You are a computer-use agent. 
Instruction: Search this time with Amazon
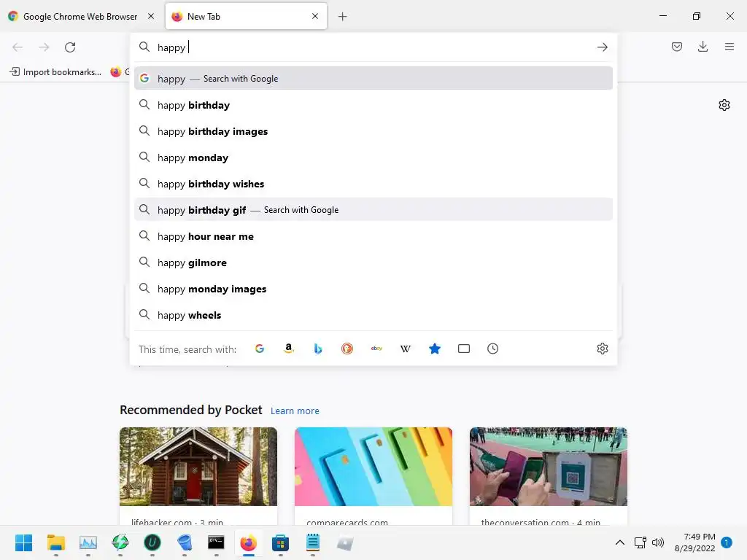tap(288, 349)
